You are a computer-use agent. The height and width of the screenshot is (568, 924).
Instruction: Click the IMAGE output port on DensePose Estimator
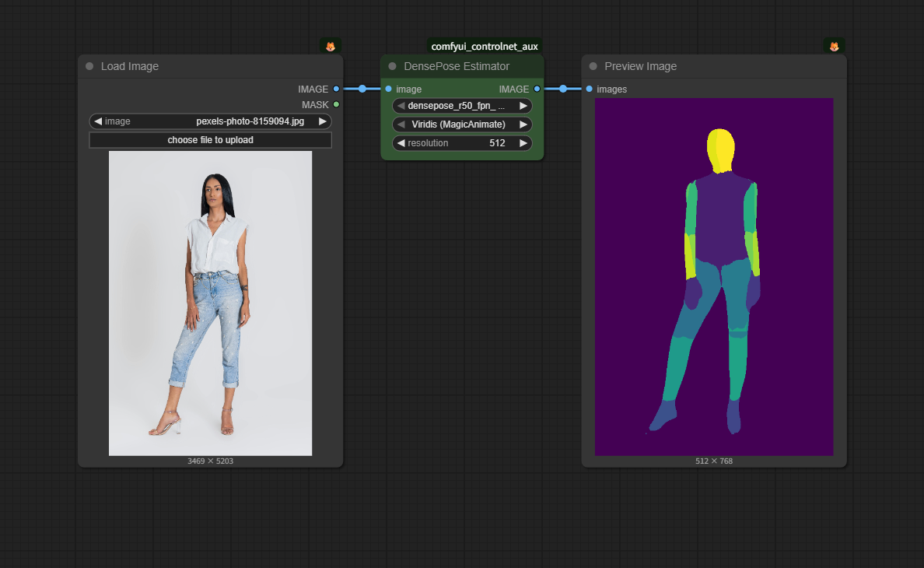point(537,89)
